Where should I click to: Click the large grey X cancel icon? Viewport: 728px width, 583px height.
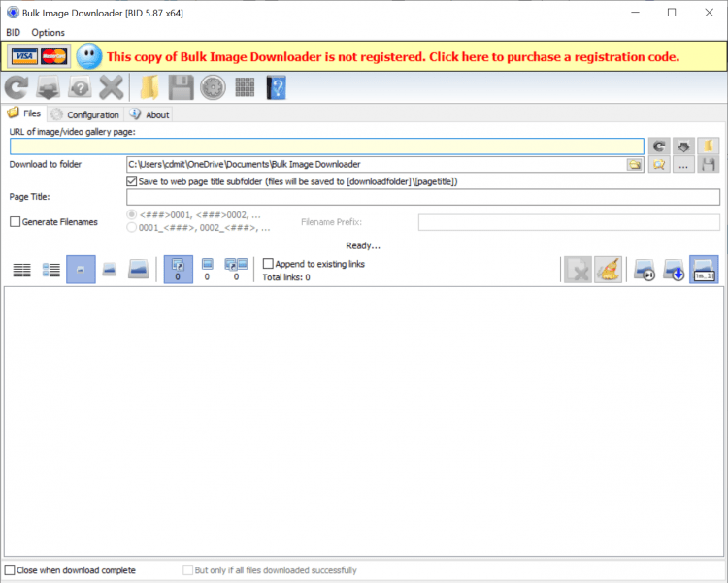point(112,87)
